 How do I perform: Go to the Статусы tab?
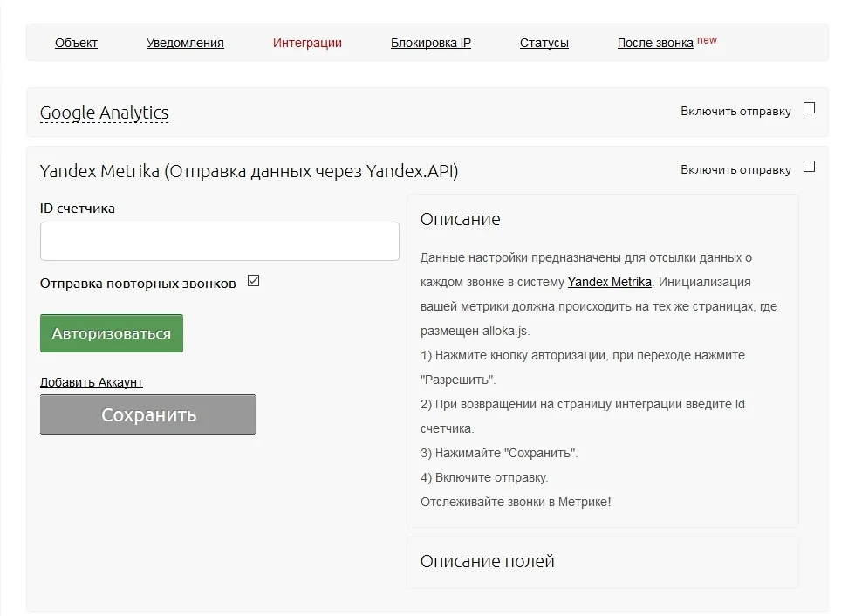pyautogui.click(x=544, y=43)
